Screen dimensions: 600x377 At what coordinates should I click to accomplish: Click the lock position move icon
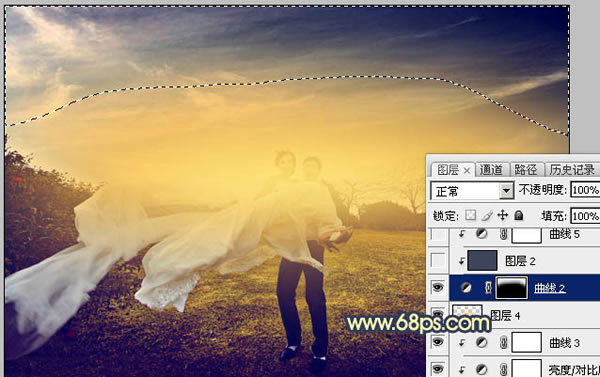pos(502,215)
